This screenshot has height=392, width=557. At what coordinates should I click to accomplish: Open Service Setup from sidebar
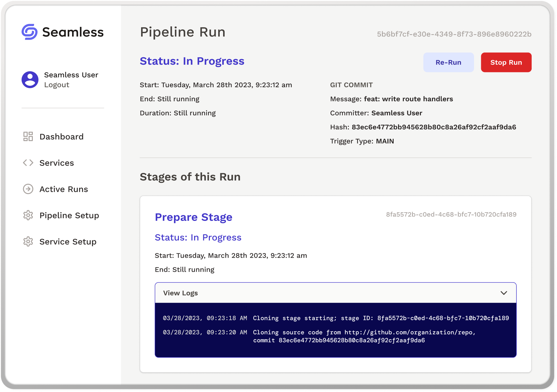pyautogui.click(x=68, y=242)
